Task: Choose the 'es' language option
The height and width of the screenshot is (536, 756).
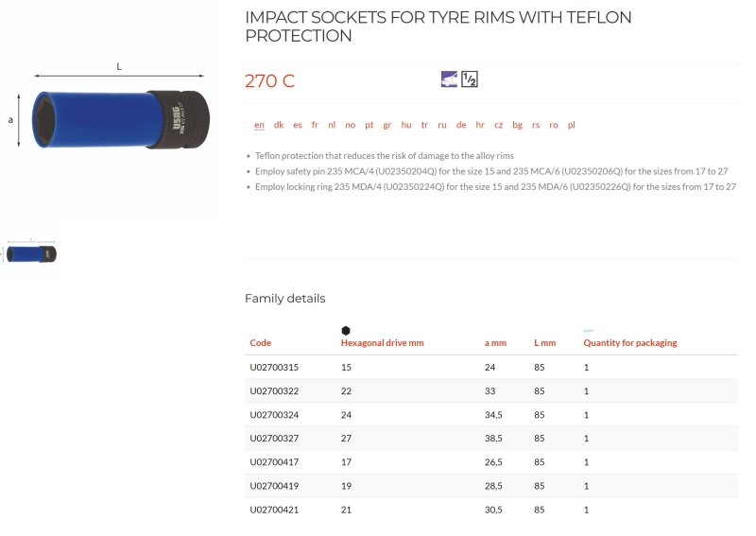Action: coord(298,125)
